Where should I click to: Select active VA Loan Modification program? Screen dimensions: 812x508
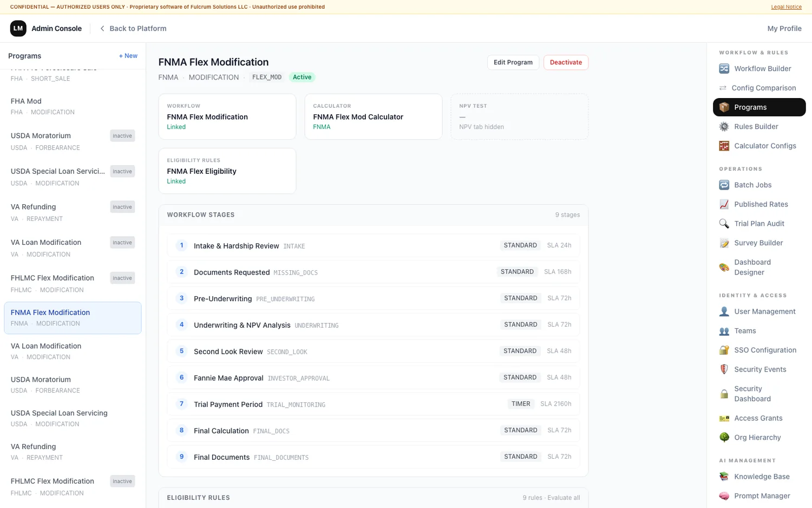pos(73,351)
